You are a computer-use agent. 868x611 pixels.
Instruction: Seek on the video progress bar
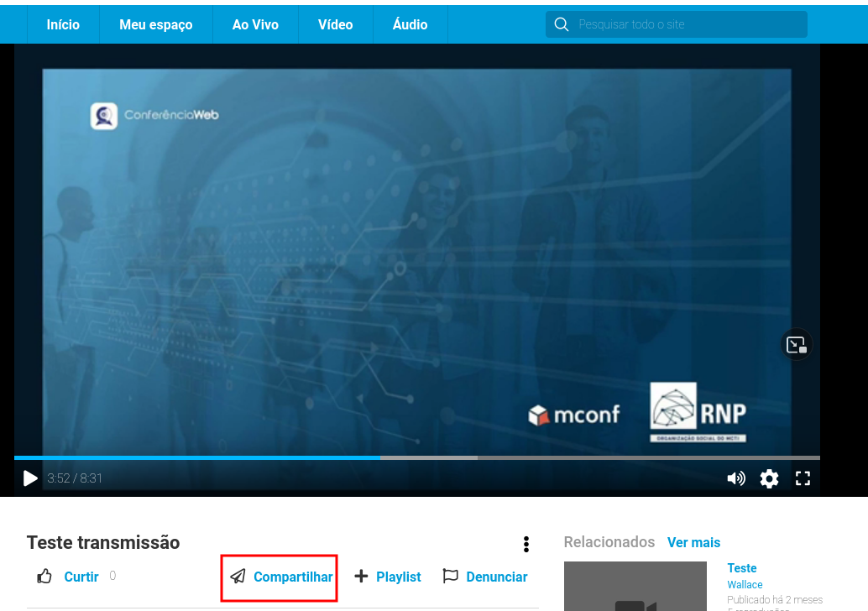(417, 457)
